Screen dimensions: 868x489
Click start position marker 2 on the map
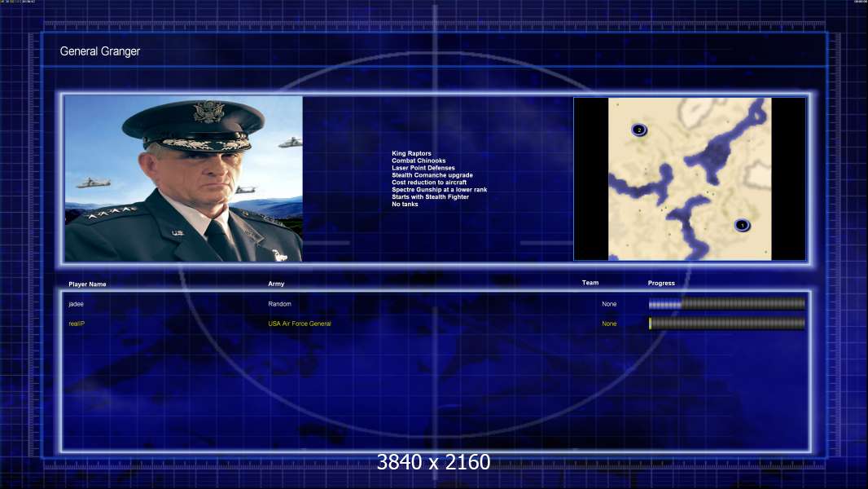(x=639, y=130)
